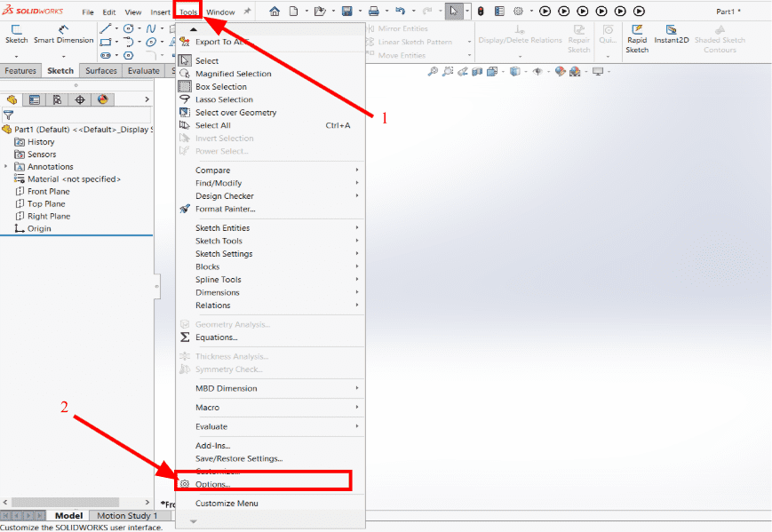
Task: Toggle the Select cursor tool in toolbar
Action: [453, 11]
